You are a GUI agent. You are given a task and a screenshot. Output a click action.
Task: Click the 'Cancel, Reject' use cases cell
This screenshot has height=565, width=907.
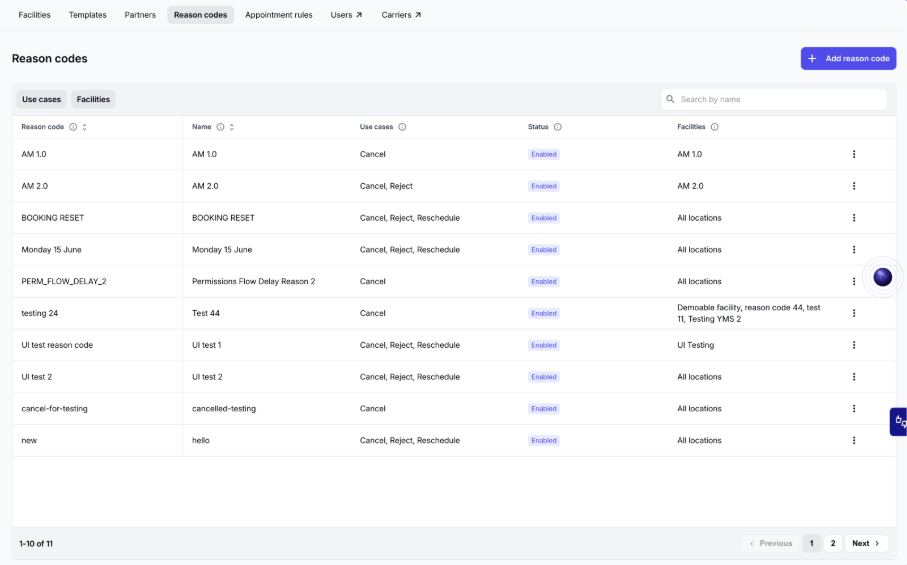click(386, 186)
